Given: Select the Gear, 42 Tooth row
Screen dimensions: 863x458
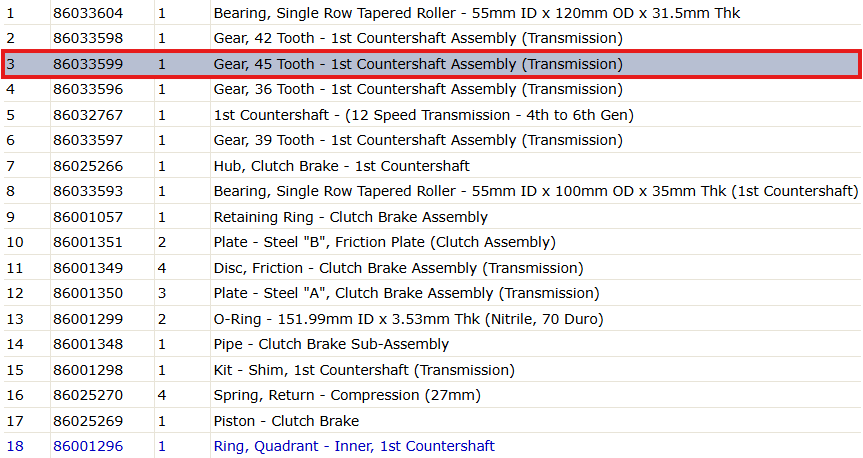Looking at the screenshot, I should (432, 39).
